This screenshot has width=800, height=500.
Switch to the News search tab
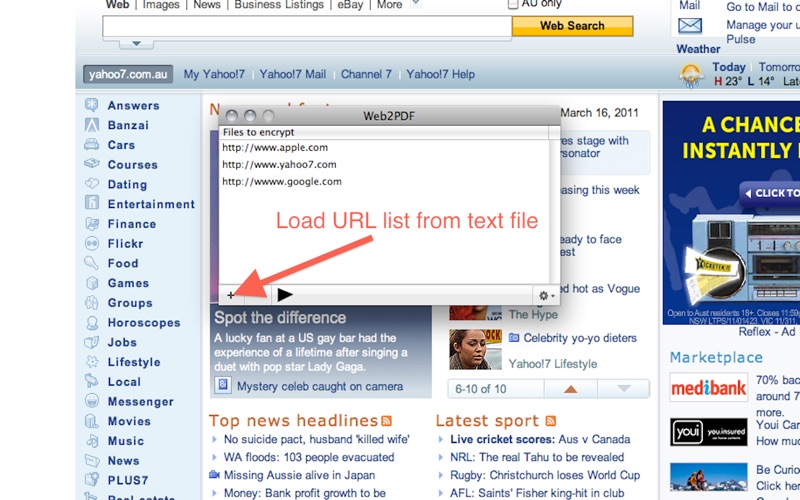[x=207, y=5]
